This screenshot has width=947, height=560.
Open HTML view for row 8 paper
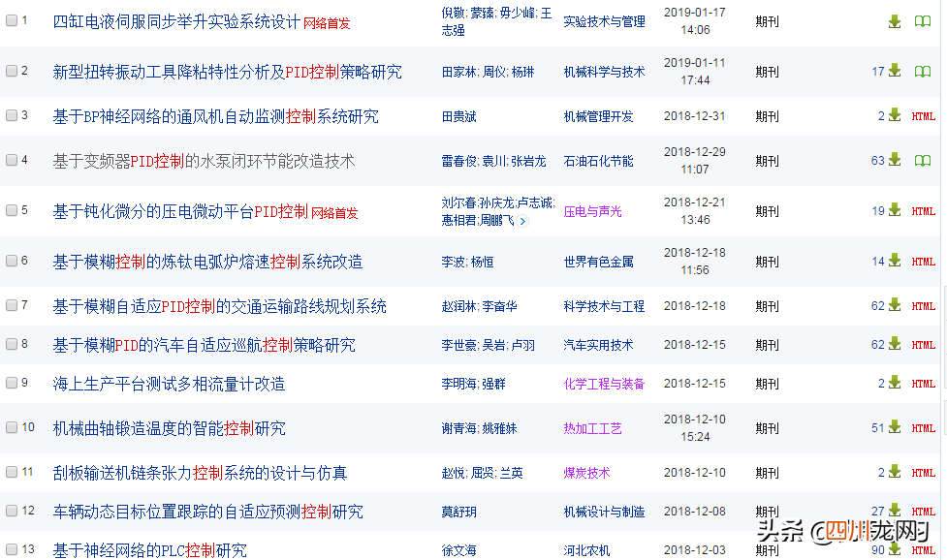click(x=924, y=345)
